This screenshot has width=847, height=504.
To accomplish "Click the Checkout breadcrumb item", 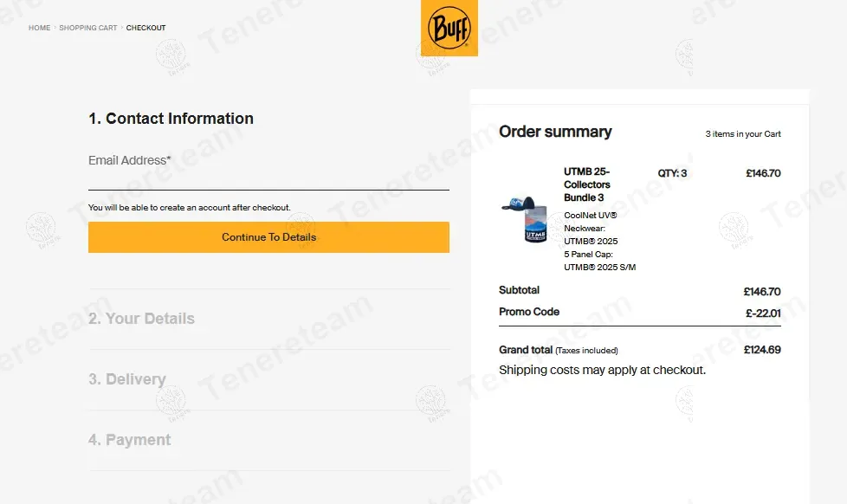I will pyautogui.click(x=145, y=28).
